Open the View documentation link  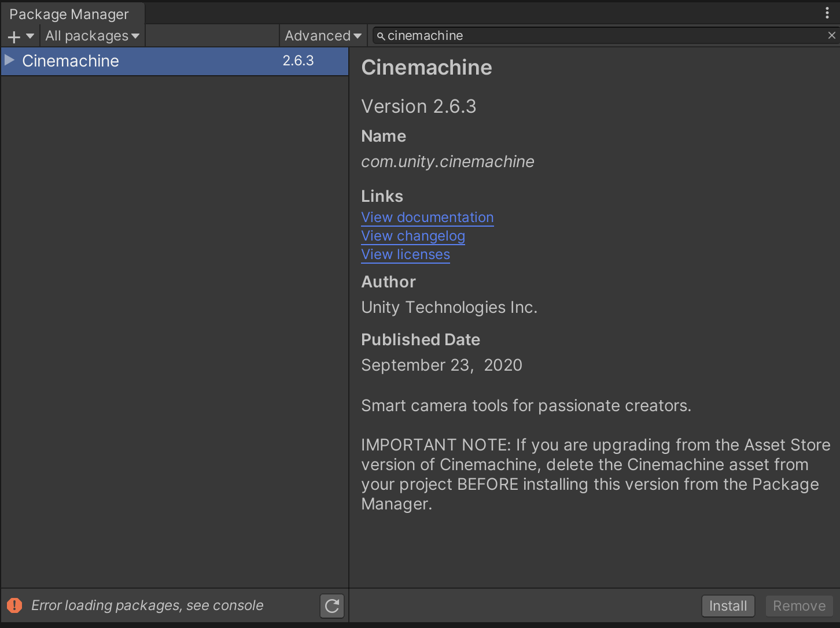tap(428, 217)
